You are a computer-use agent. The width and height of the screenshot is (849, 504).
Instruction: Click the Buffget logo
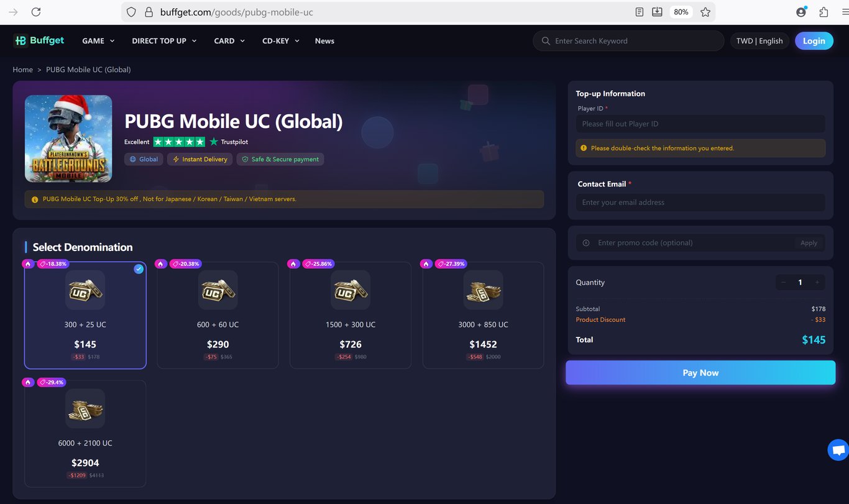click(x=39, y=40)
